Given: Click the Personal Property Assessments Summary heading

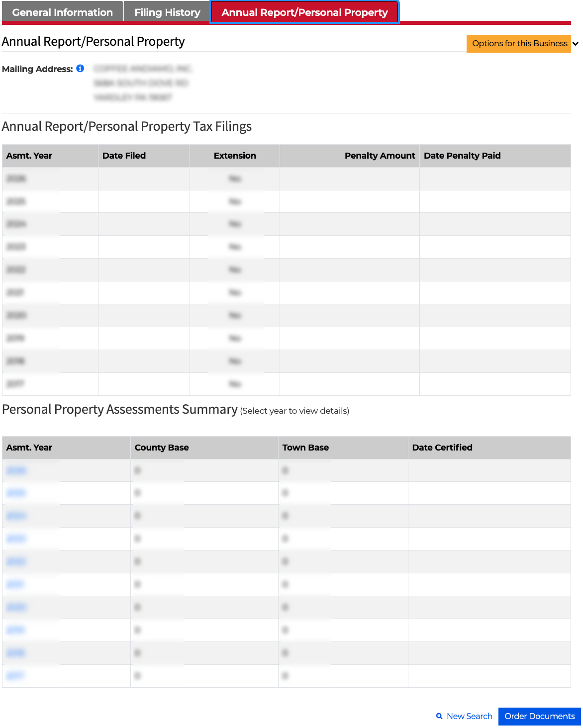Looking at the screenshot, I should 120,409.
